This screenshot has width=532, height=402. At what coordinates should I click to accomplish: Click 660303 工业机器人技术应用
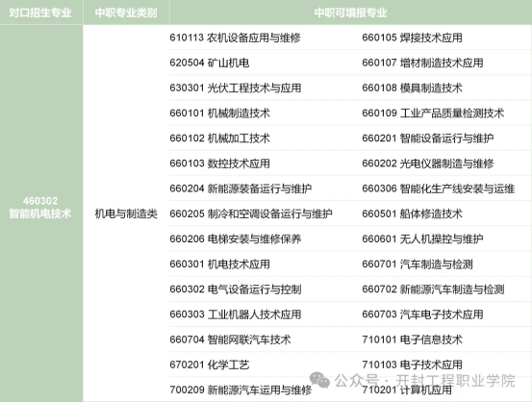pyautogui.click(x=236, y=314)
